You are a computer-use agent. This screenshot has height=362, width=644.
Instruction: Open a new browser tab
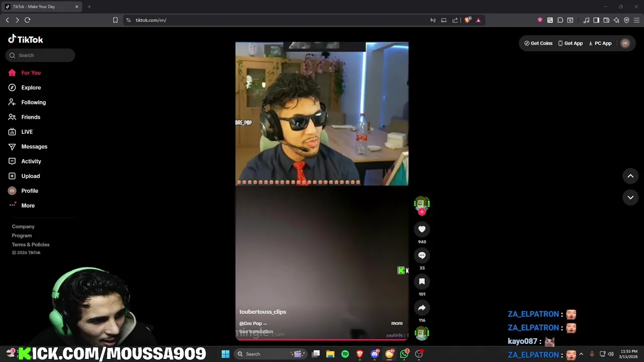click(x=89, y=7)
